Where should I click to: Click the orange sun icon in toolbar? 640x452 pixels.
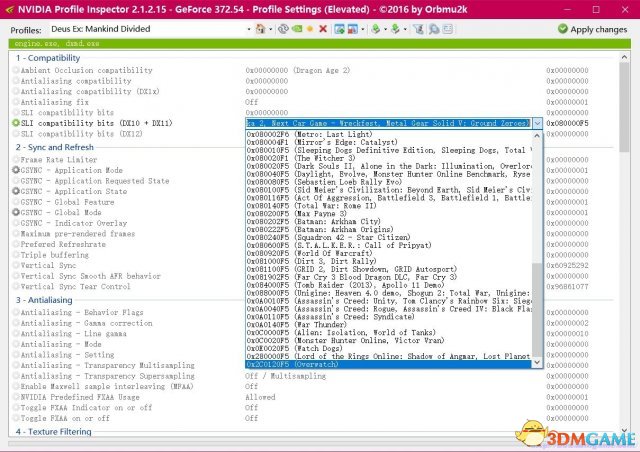[x=310, y=29]
